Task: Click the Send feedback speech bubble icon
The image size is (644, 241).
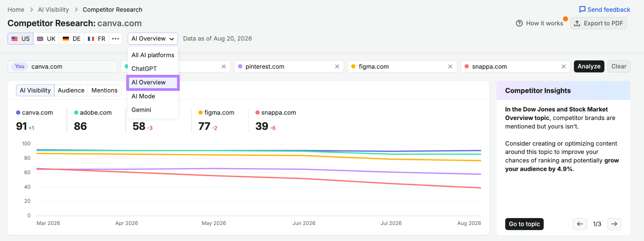Action: click(x=582, y=9)
